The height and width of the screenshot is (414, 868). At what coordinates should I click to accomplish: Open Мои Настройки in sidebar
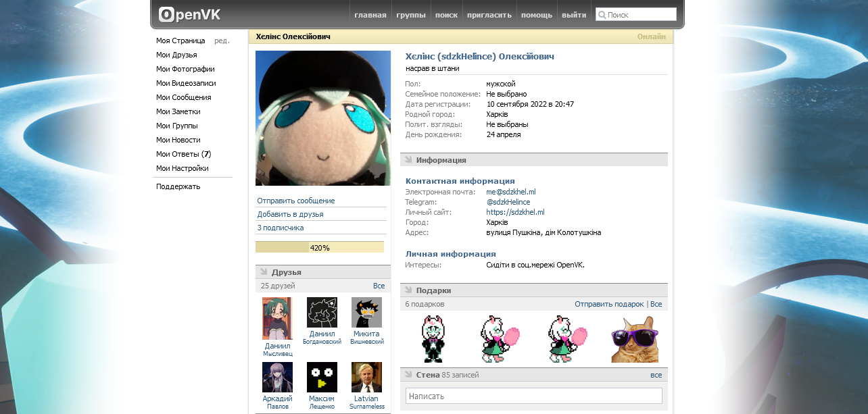[x=182, y=168]
